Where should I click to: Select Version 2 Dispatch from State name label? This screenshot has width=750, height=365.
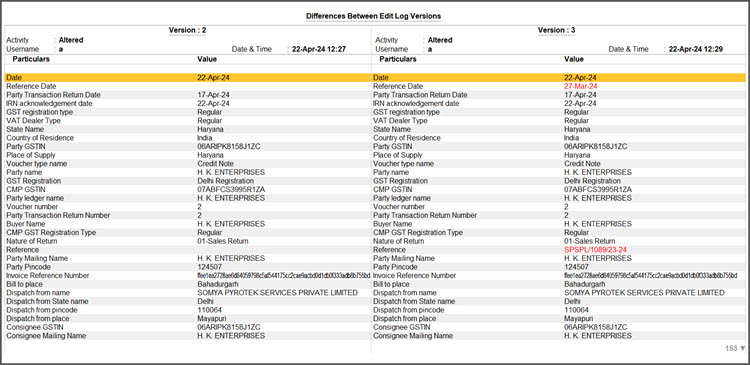(x=47, y=301)
